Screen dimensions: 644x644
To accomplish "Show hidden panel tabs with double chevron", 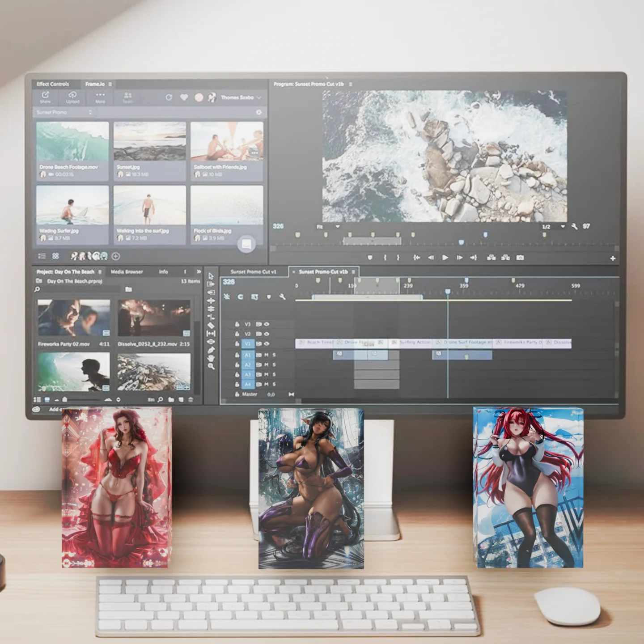I will click(x=199, y=271).
